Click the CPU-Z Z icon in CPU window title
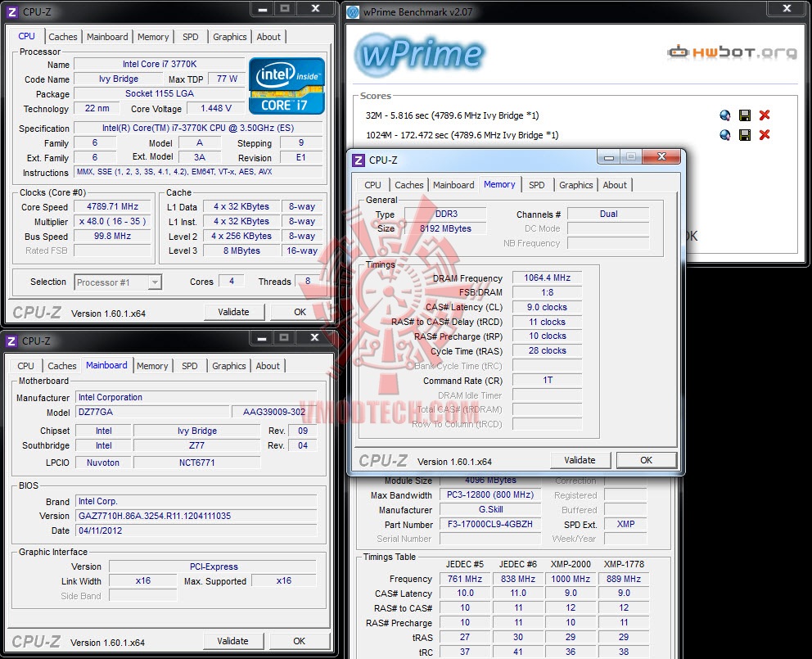Image resolution: width=812 pixels, height=659 pixels. (12, 12)
